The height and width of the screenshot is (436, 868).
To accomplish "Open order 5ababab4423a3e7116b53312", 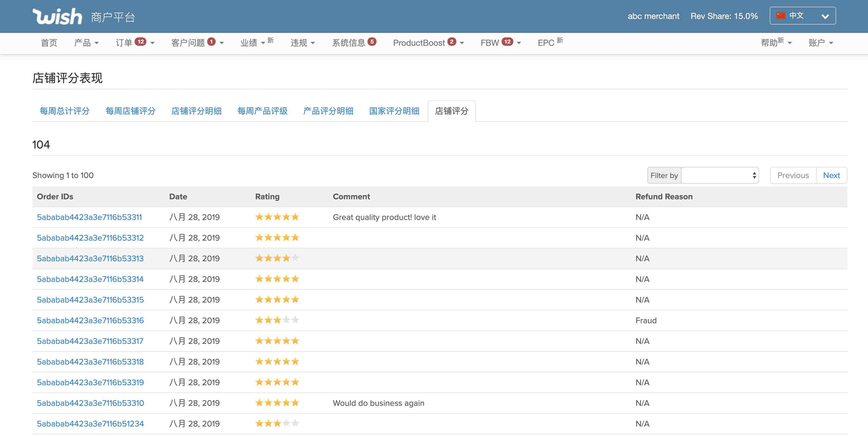I will click(x=90, y=238).
